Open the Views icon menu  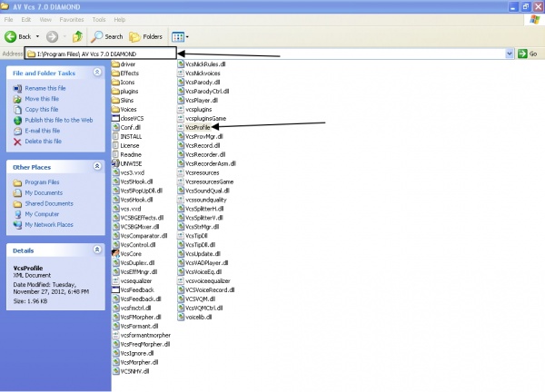pyautogui.click(x=180, y=37)
